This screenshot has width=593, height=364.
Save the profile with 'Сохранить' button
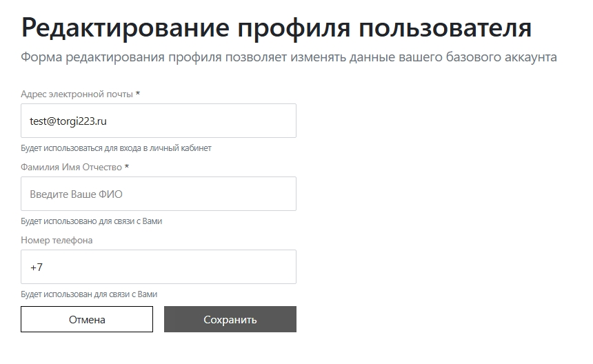[230, 319]
